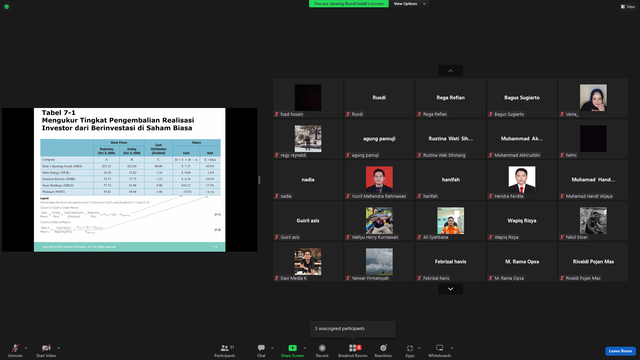
Task: Select Rega Refian's participant tile
Action: 451,98
